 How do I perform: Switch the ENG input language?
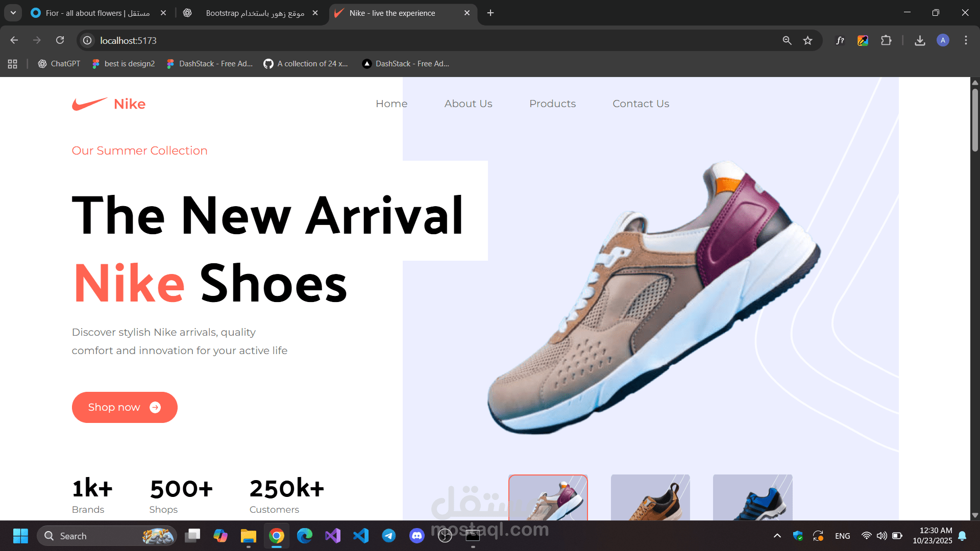click(x=843, y=536)
